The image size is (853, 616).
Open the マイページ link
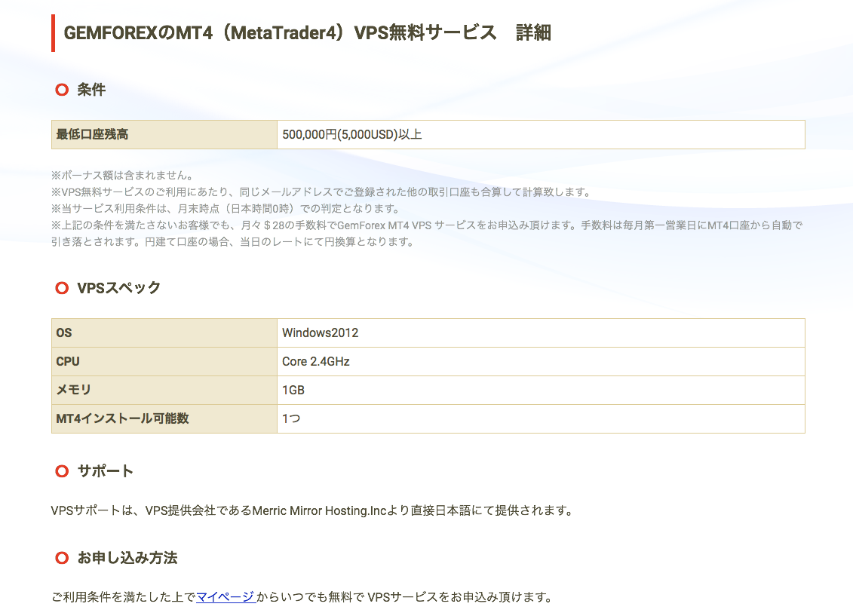click(x=226, y=597)
